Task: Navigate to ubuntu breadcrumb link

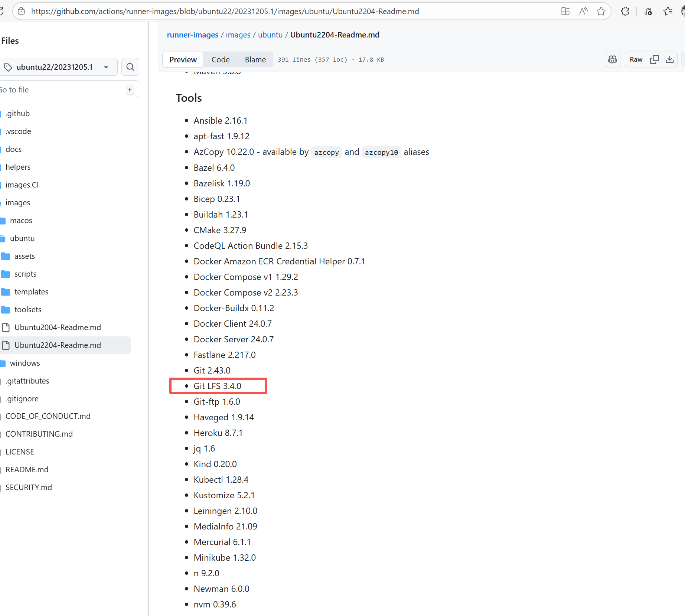Action: tap(270, 35)
